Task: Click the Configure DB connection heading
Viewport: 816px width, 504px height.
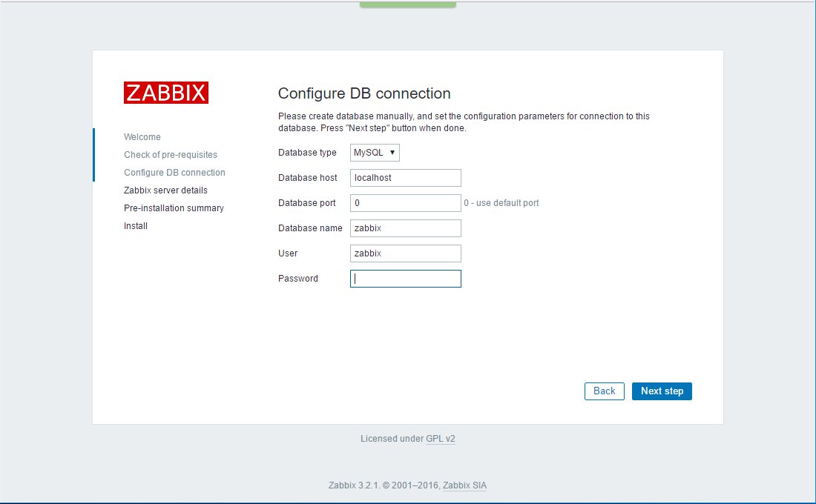Action: [x=364, y=93]
